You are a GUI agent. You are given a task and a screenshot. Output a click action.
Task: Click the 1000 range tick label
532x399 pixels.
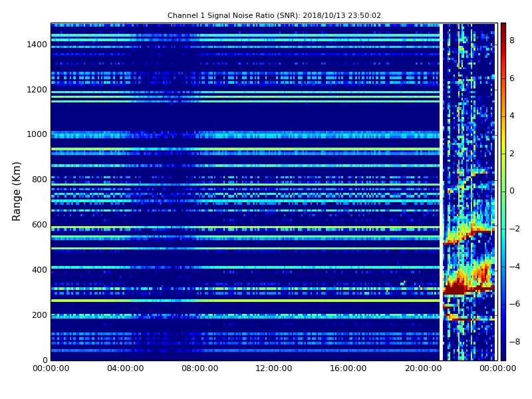(x=37, y=134)
